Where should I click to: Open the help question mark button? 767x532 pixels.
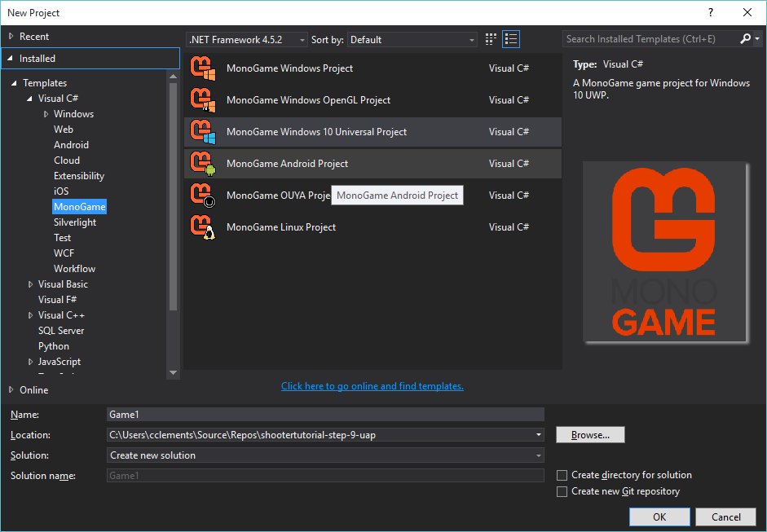[x=711, y=13]
